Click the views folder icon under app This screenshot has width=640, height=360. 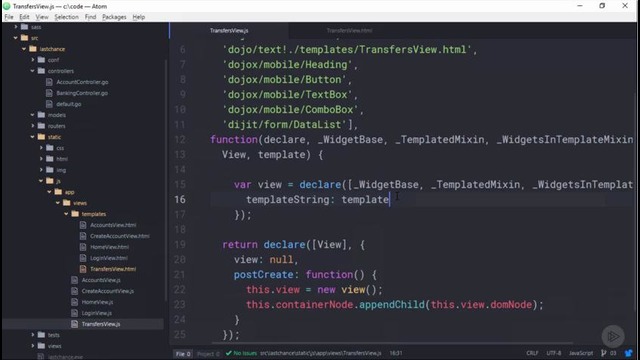point(67,203)
